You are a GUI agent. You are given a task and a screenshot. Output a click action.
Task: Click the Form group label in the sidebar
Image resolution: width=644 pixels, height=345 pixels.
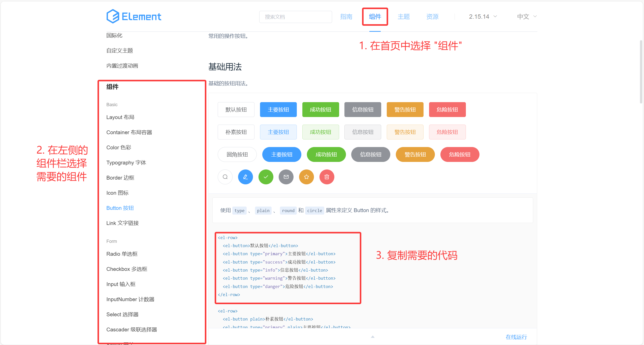112,241
